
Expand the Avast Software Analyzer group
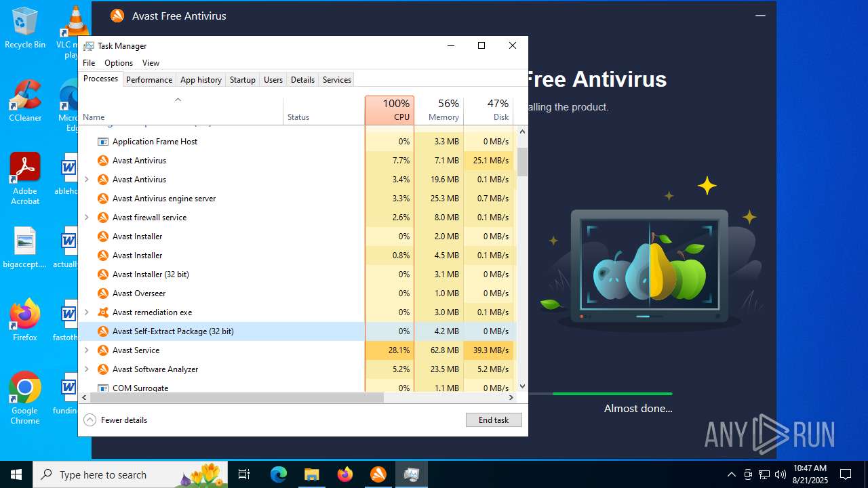(x=86, y=369)
